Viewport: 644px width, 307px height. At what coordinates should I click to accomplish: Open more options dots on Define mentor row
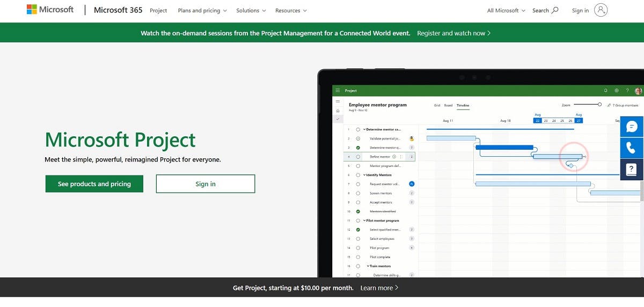pyautogui.click(x=401, y=157)
